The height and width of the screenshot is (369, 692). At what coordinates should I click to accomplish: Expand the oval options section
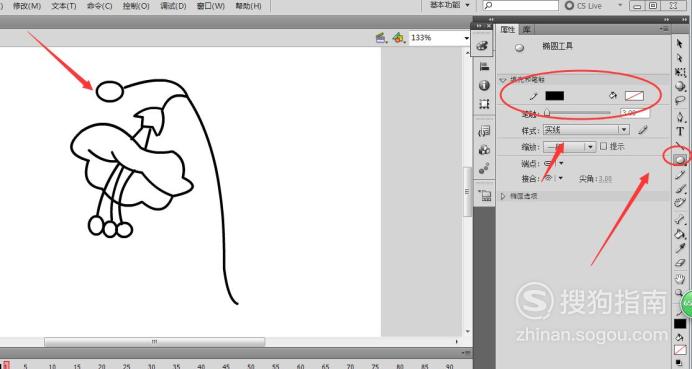503,196
